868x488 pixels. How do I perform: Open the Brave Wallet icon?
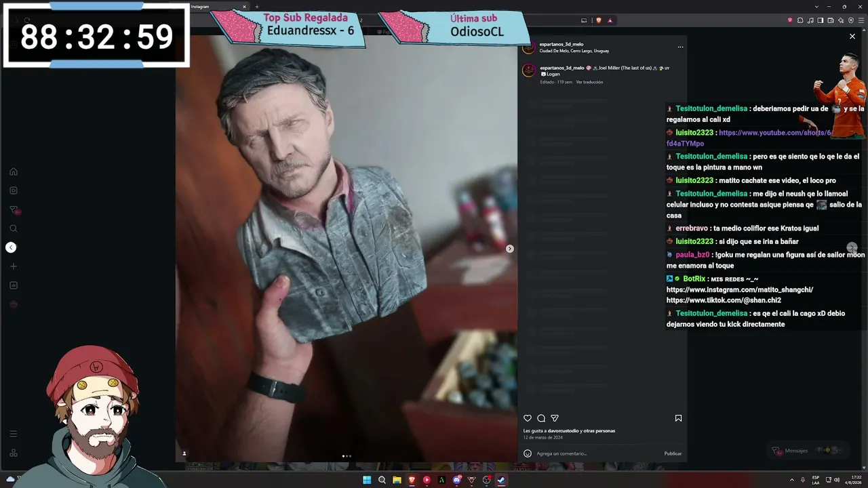831,20
